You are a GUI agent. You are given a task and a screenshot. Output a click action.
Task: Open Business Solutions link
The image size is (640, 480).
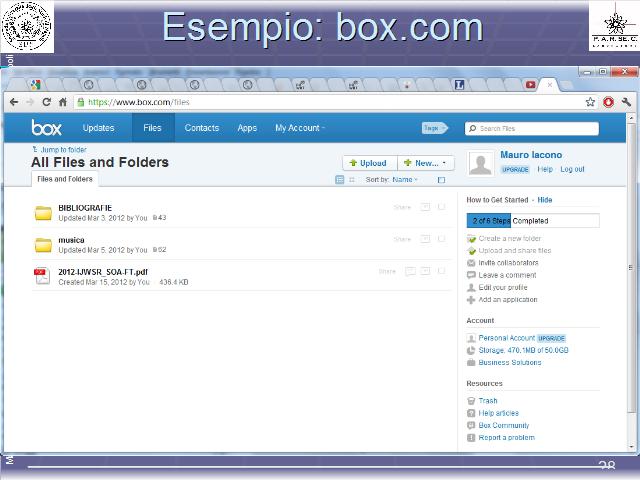coord(510,362)
